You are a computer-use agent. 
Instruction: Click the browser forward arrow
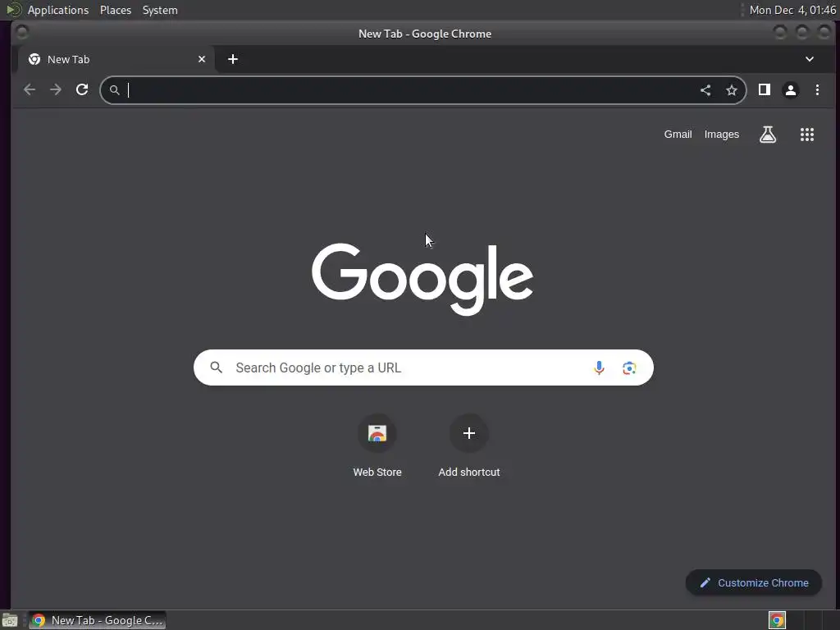click(56, 90)
